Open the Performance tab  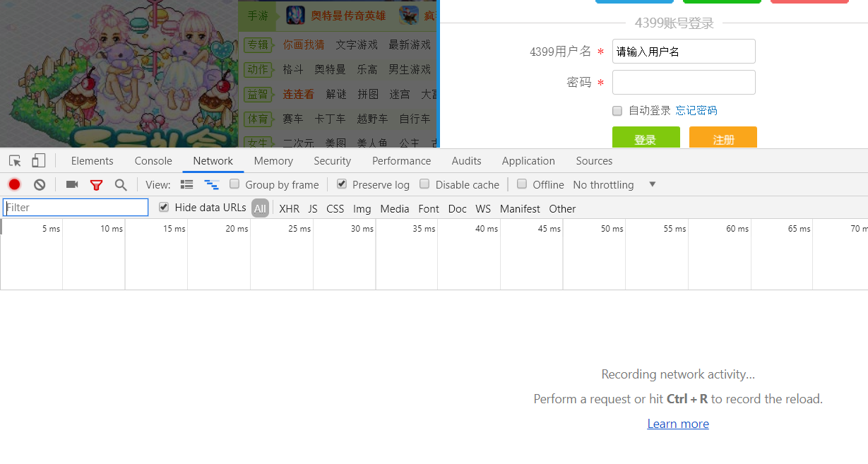pos(402,161)
